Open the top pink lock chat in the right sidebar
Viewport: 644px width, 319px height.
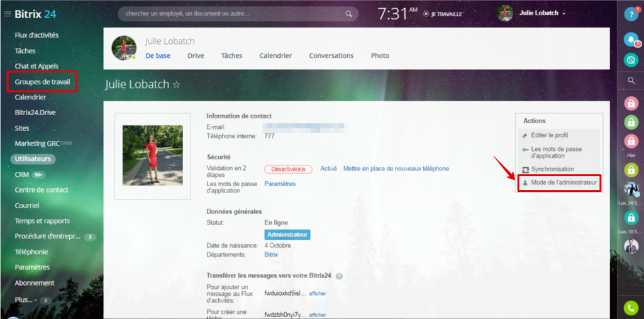coord(631,103)
